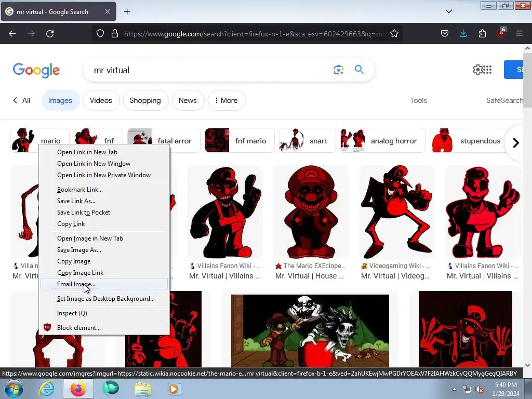Choose Open Image in New Tab
Screen dimensions: 532x399
click(x=104, y=238)
